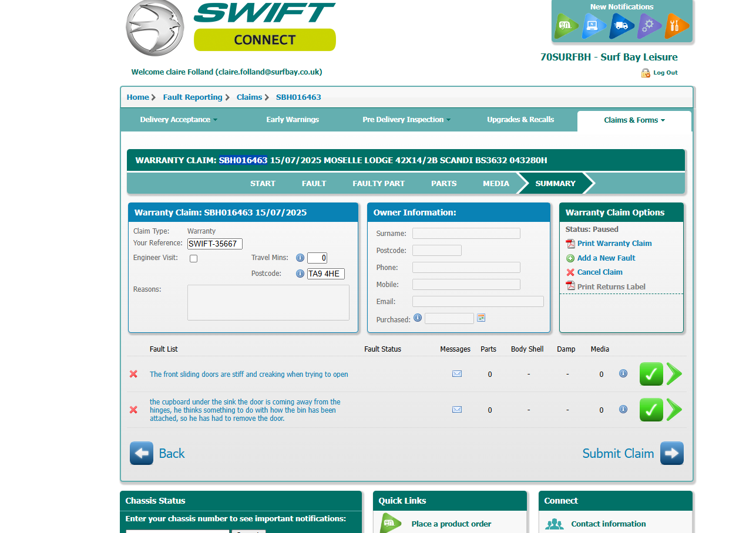This screenshot has height=533, width=756.
Task: Click the padlock Log Out icon
Action: (x=646, y=73)
